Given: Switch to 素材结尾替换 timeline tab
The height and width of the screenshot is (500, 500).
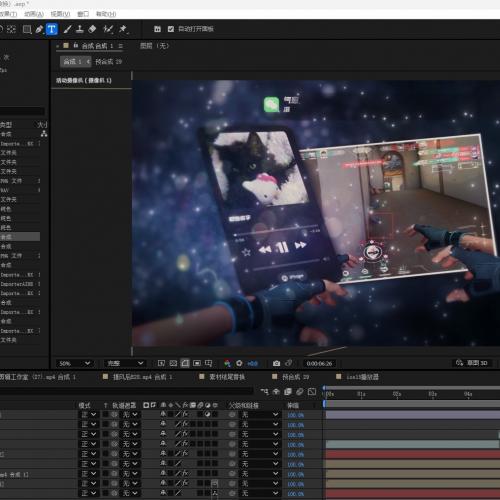Looking at the screenshot, I should pyautogui.click(x=227, y=377).
